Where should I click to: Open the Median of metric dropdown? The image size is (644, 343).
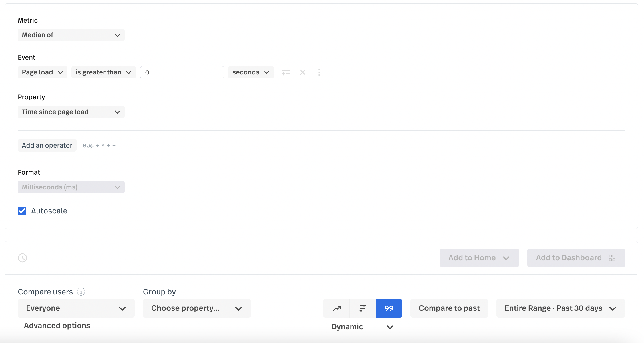[71, 35]
